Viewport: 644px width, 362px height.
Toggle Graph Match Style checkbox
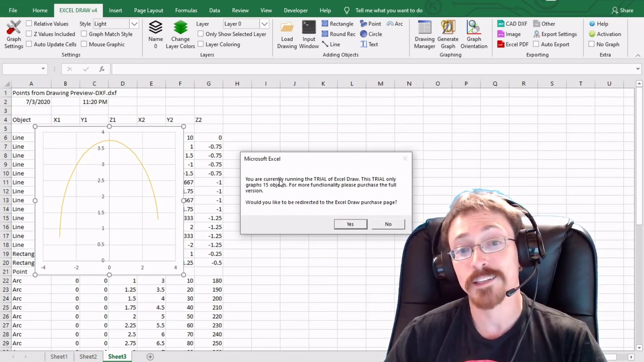(84, 34)
